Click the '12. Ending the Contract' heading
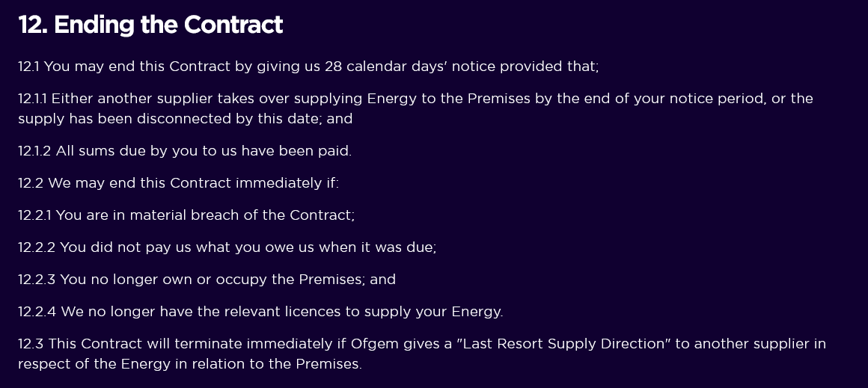This screenshot has height=388, width=868. pos(150,25)
